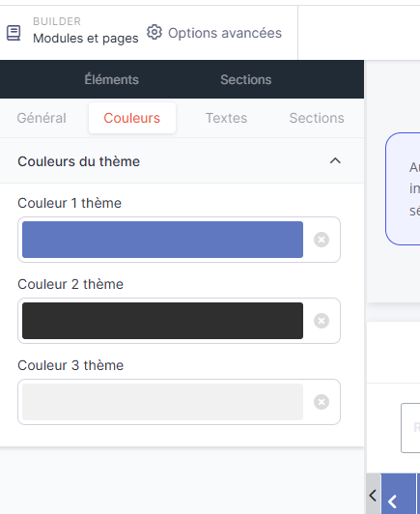Pick the light gray Couleur 3 thème swatch
The image size is (420, 514).
(162, 402)
